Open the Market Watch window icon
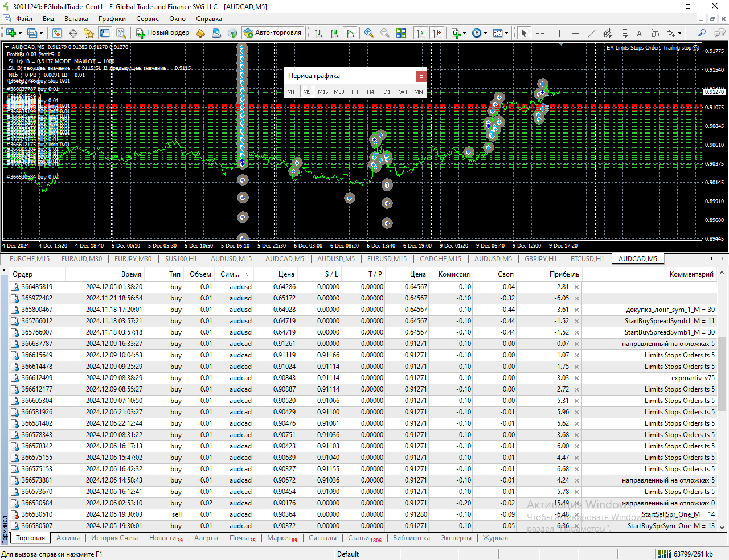Viewport: 729px width, 560px height. (56, 33)
